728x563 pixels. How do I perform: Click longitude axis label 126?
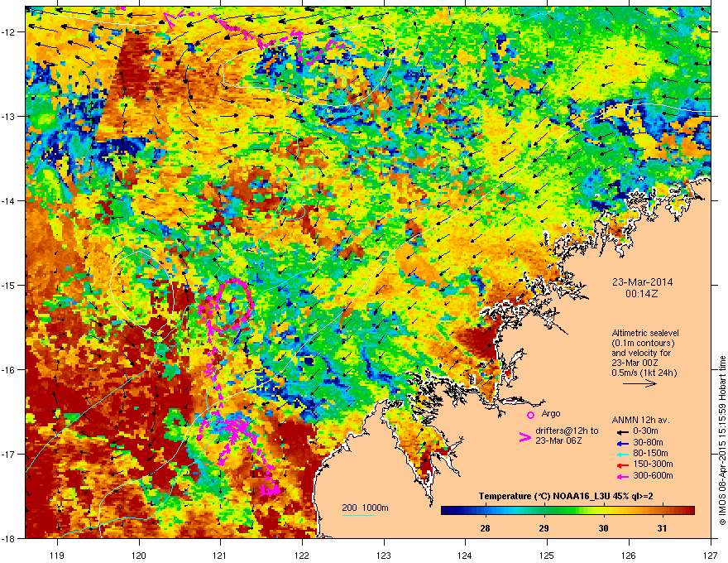629,555
